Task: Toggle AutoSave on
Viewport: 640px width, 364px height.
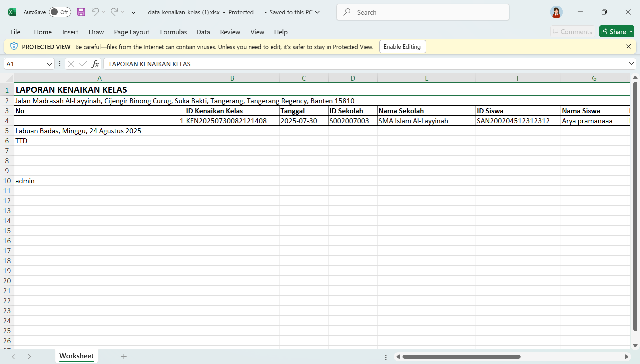Action: pos(59,12)
